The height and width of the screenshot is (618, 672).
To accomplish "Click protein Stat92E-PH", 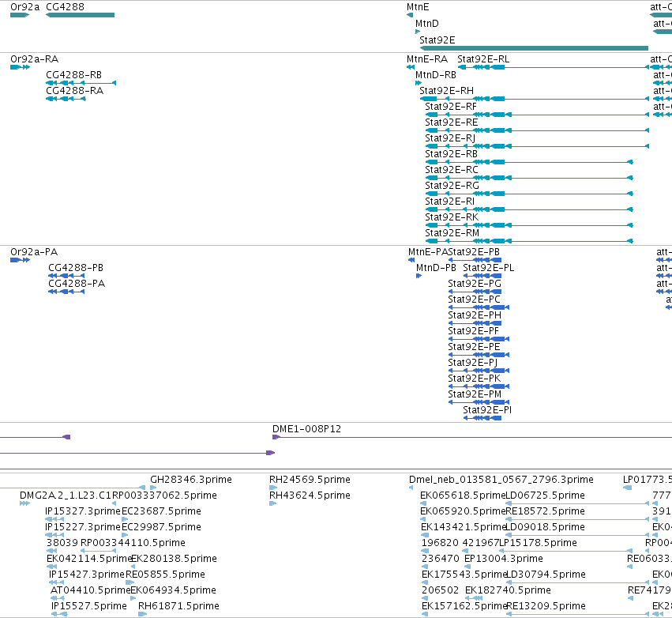I will pyautogui.click(x=475, y=315).
